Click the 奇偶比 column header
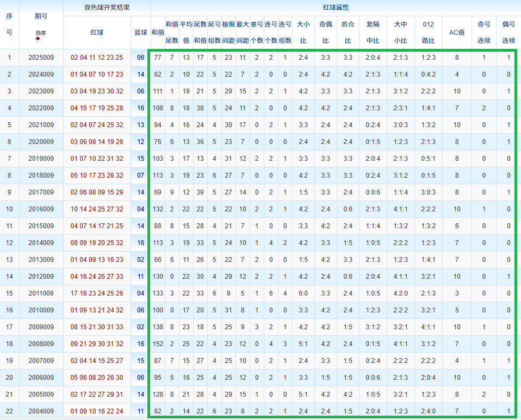Image resolution: width=521 pixels, height=420 pixels. 325,33
